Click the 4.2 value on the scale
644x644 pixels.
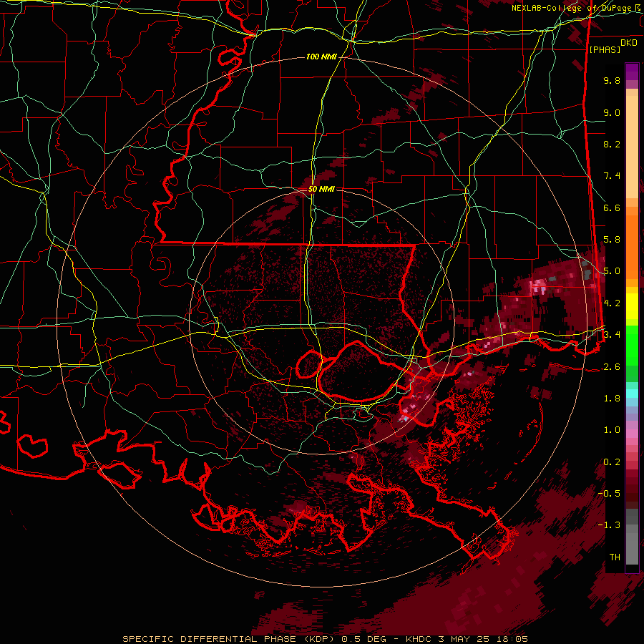tap(612, 303)
